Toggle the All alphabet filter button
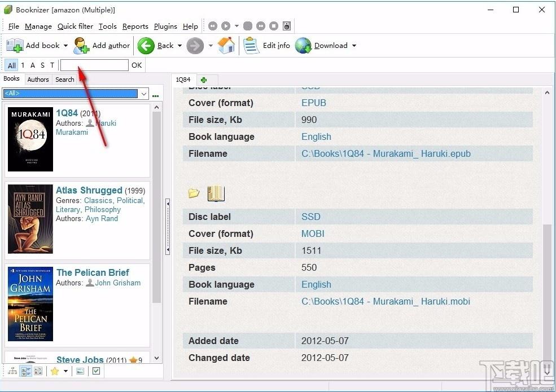Screen dimensions: 556x392 pyautogui.click(x=12, y=65)
